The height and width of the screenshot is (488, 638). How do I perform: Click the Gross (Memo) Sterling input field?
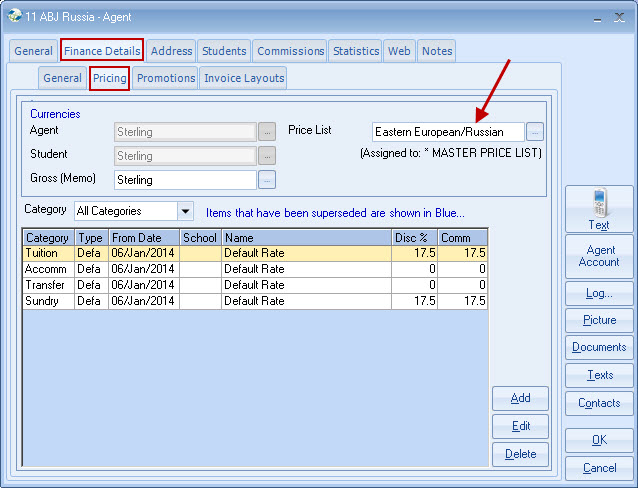[185, 180]
